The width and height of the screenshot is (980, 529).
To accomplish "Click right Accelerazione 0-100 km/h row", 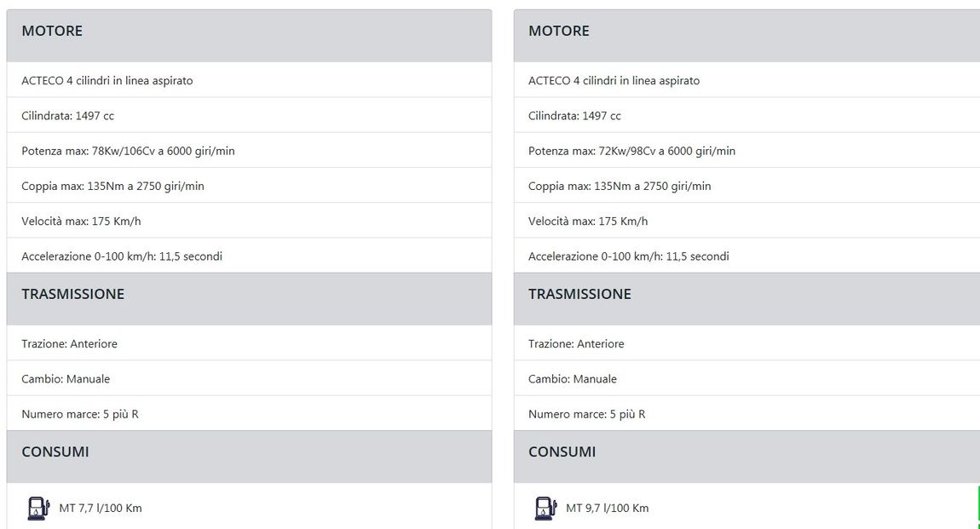I will (x=747, y=256).
